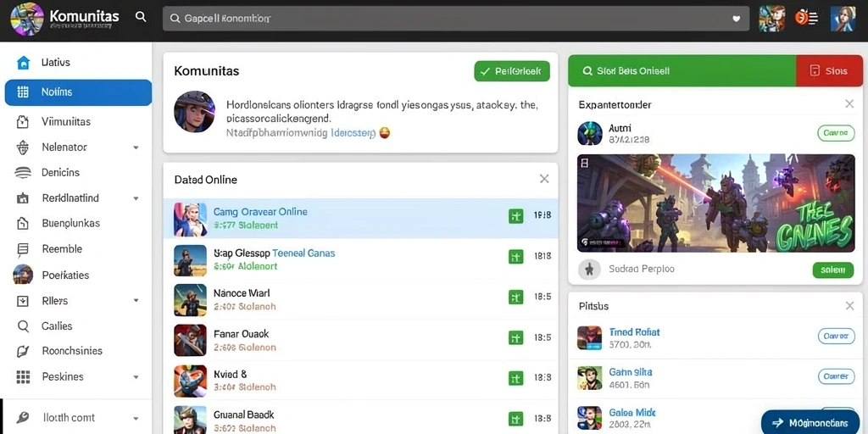Click green plus icon on Camg Oravear row
Viewport: 868px width, 434px height.
click(x=515, y=216)
